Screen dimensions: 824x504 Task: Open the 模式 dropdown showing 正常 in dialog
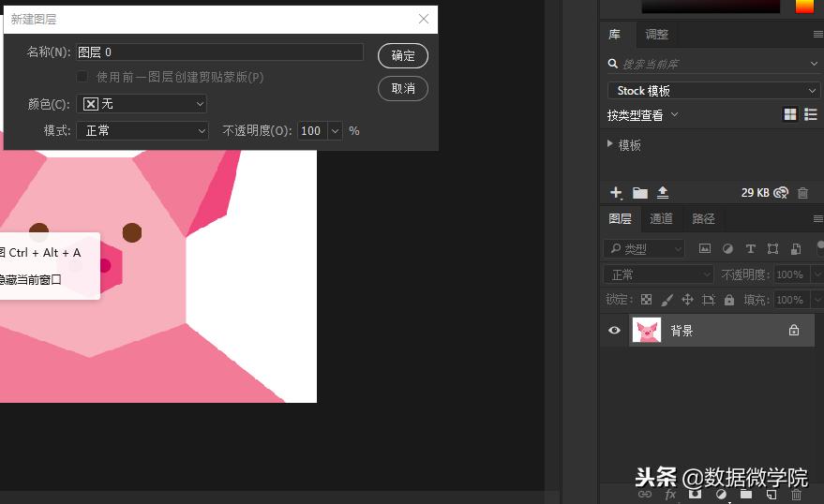tap(142, 131)
